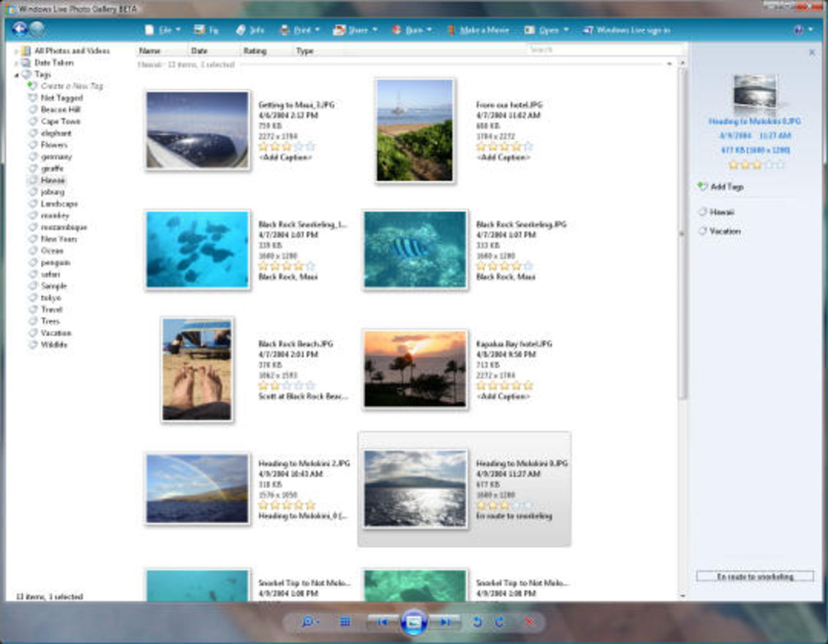Switch the thumbnail grid view

click(x=345, y=622)
